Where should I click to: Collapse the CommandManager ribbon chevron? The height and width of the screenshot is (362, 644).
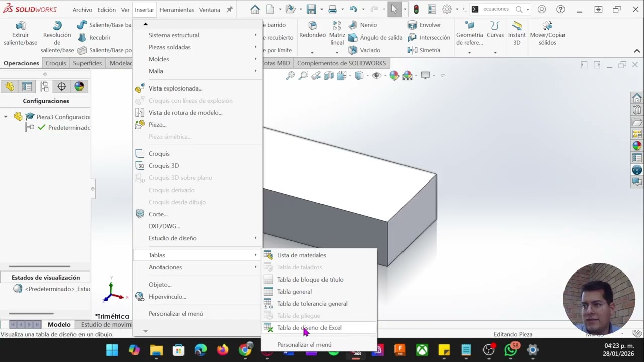point(637,51)
